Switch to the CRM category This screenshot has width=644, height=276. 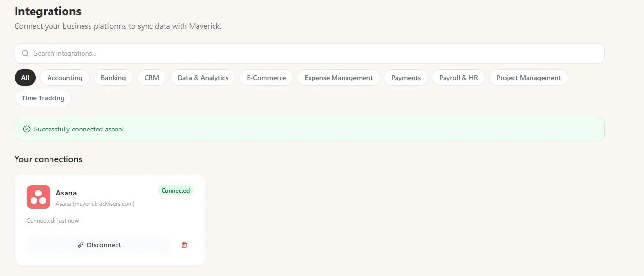click(151, 78)
